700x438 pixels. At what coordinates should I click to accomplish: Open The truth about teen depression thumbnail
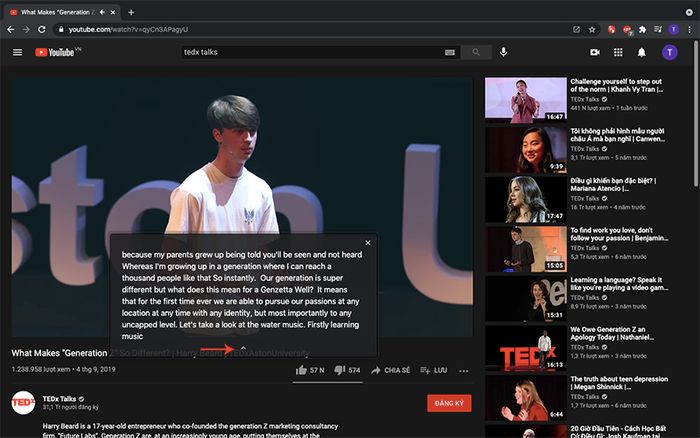pyautogui.click(x=526, y=397)
